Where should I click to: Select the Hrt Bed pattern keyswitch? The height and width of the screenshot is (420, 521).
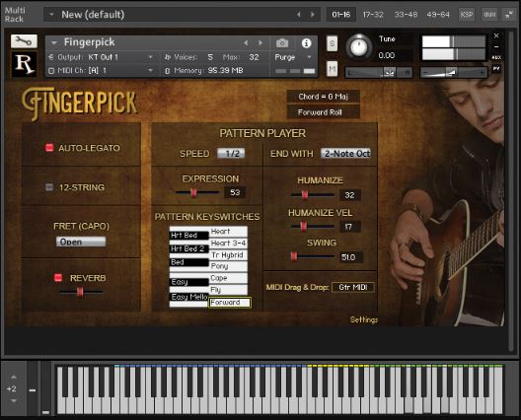188,235
